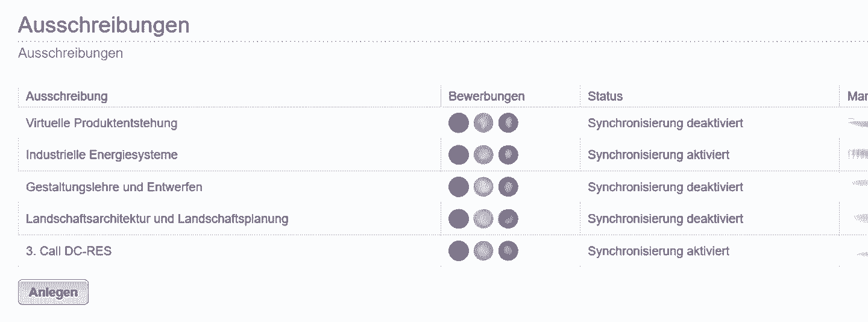Click middle circle in Virtuelle Produktentstehung row
The image size is (868, 322).
click(483, 123)
